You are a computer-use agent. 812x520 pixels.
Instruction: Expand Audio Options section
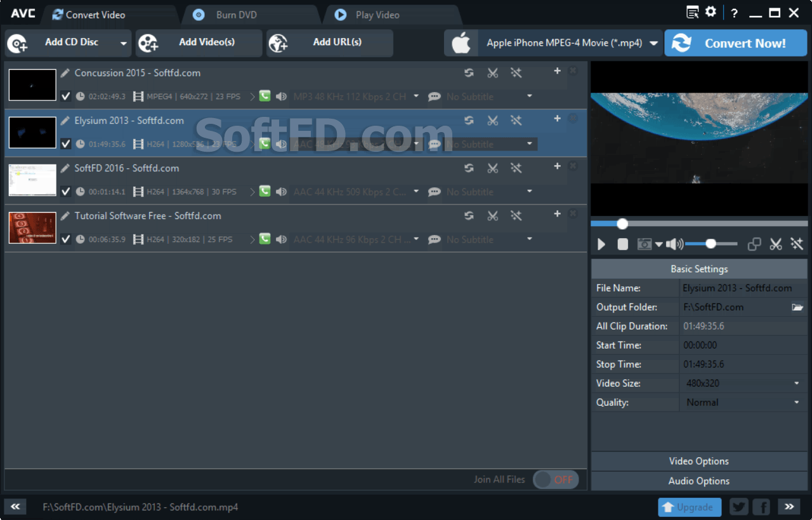tap(699, 481)
